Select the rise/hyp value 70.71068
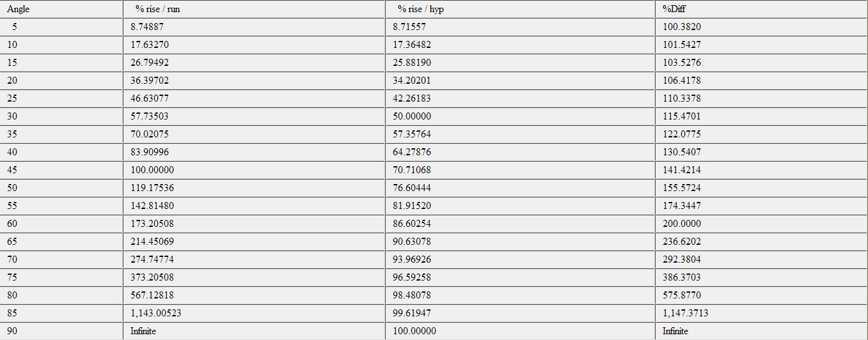Screen dimensions: 868x340 coord(520,170)
